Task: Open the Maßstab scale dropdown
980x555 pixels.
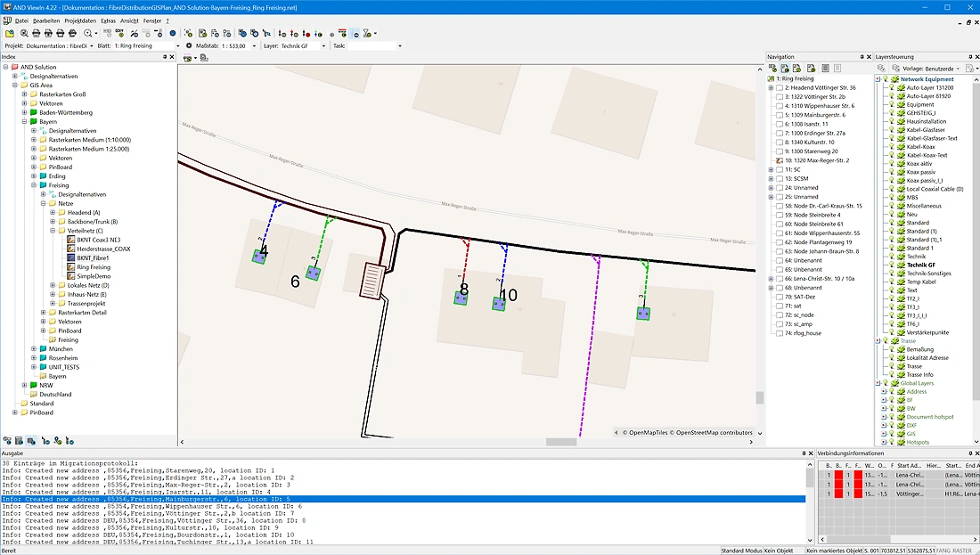Action: click(x=254, y=45)
